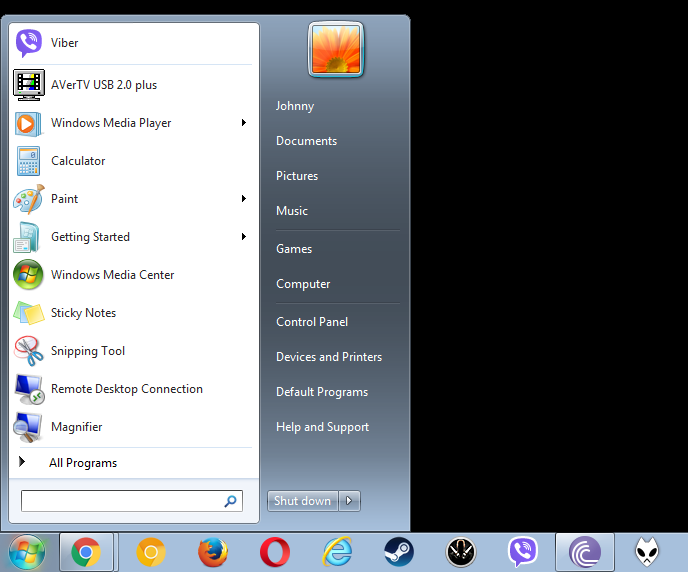The image size is (688, 572).
Task: Launch Firefox from the taskbar
Action: (213, 552)
